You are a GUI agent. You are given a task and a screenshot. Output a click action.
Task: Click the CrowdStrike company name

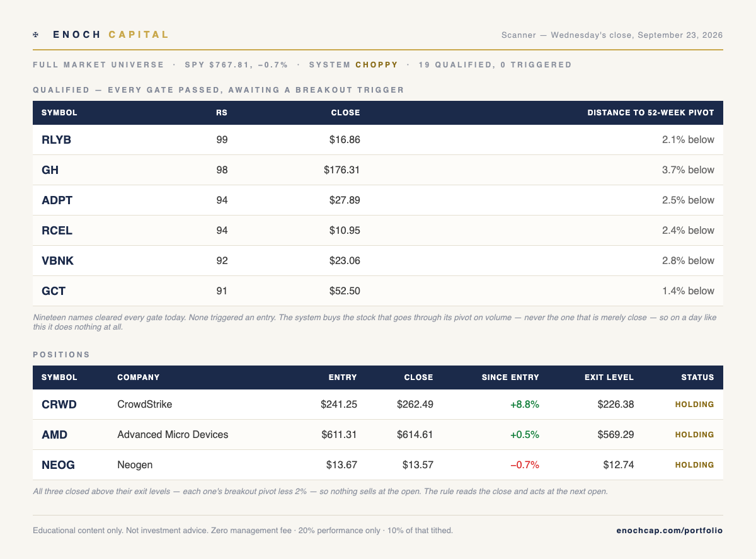pos(144,405)
